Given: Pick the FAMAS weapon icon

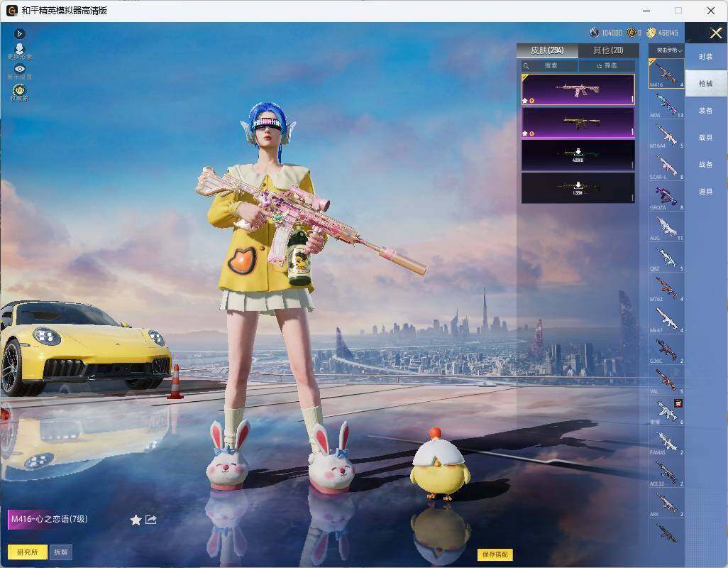Looking at the screenshot, I should click(x=666, y=442).
